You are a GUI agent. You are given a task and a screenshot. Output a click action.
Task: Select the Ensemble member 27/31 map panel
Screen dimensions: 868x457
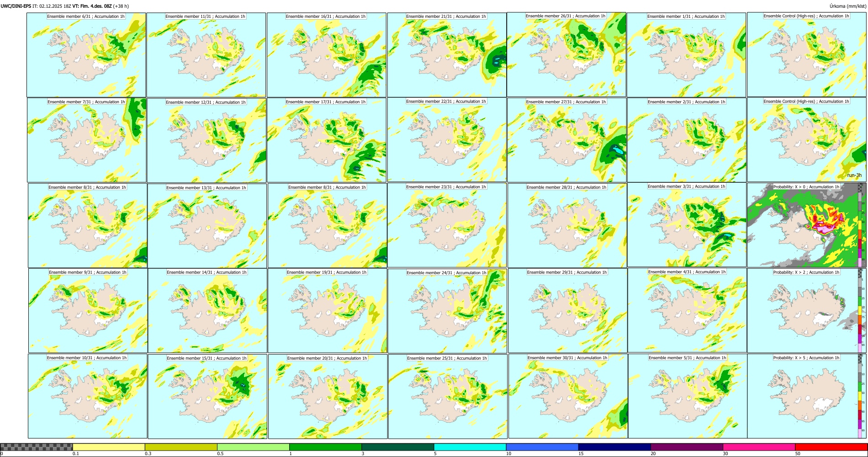(567, 140)
